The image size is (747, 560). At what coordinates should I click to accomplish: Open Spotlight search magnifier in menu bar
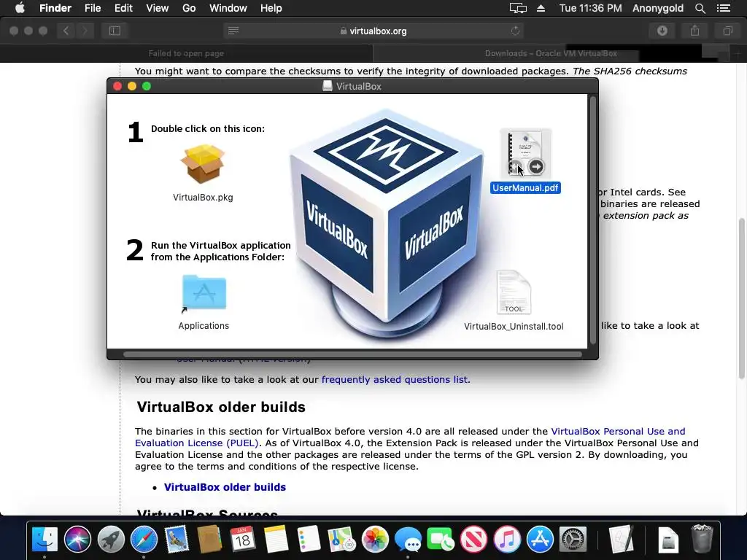coord(700,8)
